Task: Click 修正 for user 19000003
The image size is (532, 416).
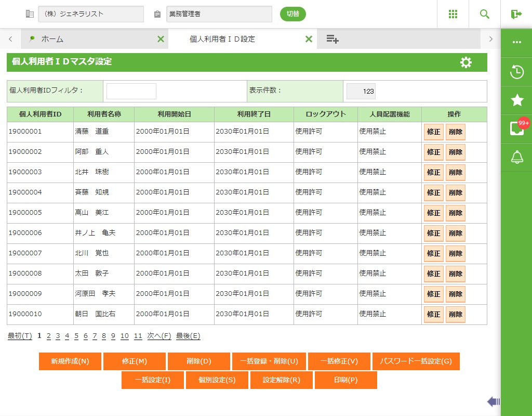Action: 433,172
